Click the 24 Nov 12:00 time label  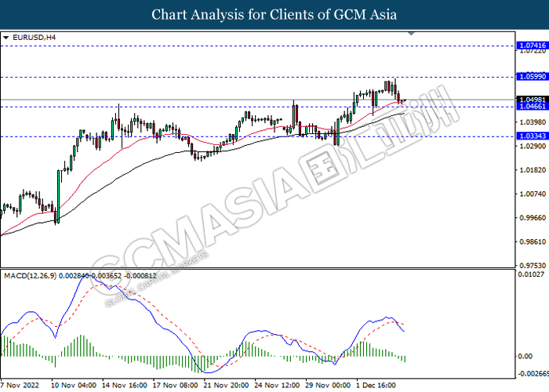click(277, 385)
